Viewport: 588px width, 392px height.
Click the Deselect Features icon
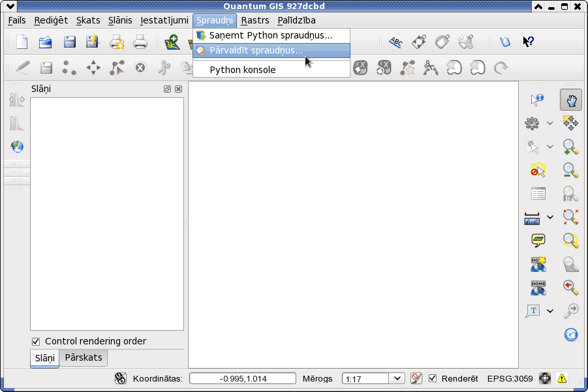pos(538,170)
